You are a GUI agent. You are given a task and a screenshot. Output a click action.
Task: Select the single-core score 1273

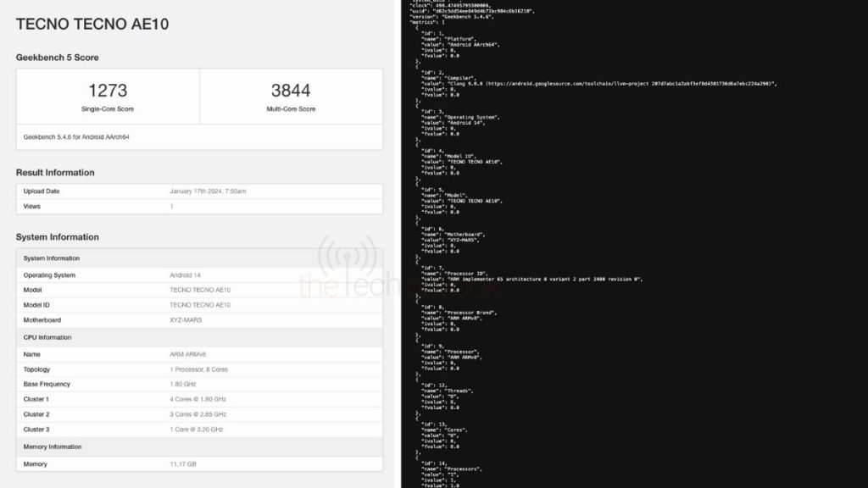coord(108,91)
